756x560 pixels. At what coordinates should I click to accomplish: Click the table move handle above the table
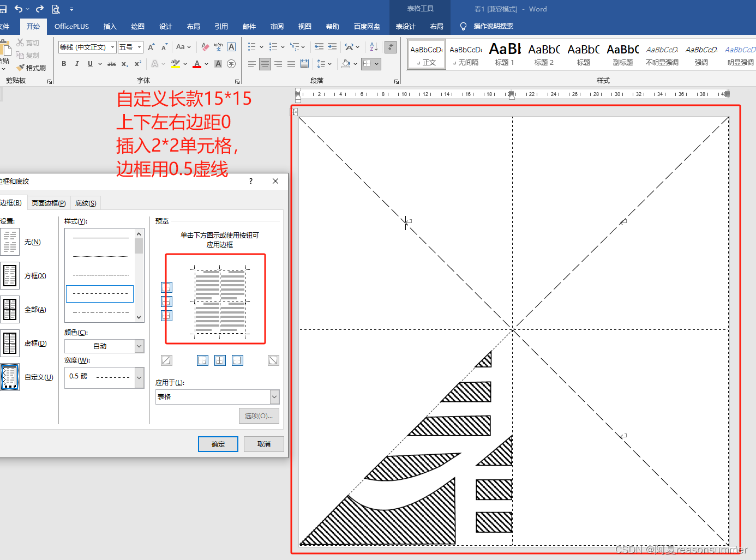(294, 112)
